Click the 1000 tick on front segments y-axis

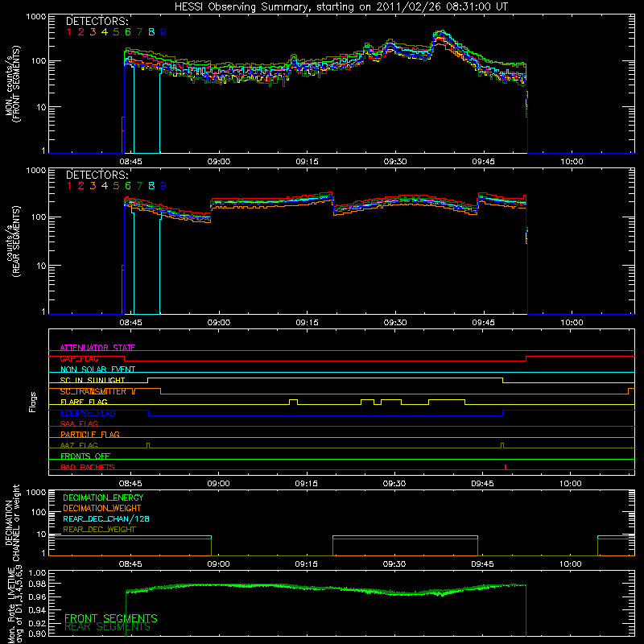click(x=35, y=17)
